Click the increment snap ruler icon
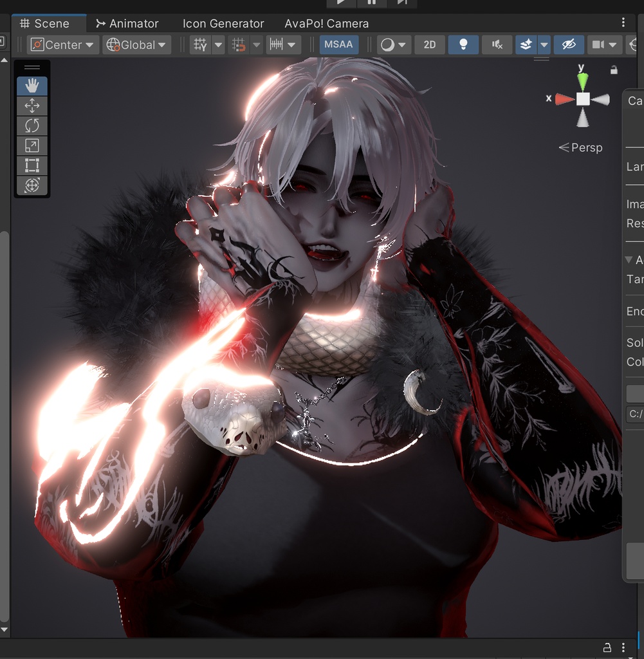The height and width of the screenshot is (659, 644). point(276,44)
